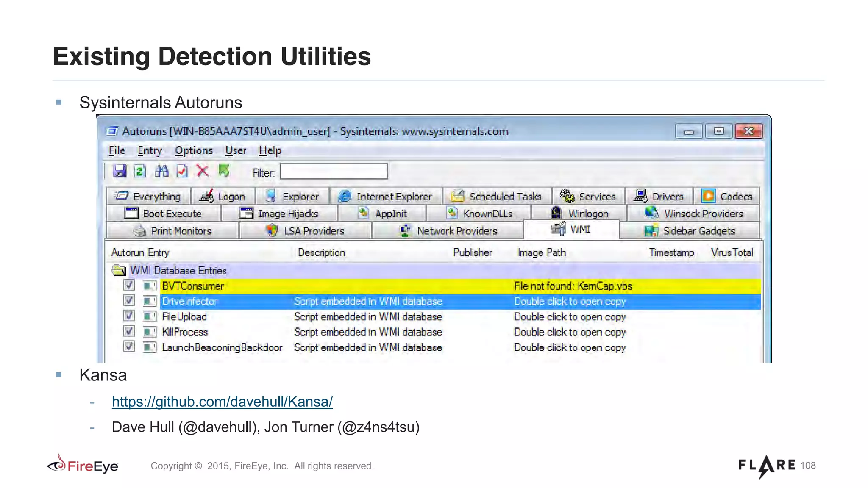Uncheck the BVTConsumer checkbox
Screen dimensions: 868x488
(129, 285)
